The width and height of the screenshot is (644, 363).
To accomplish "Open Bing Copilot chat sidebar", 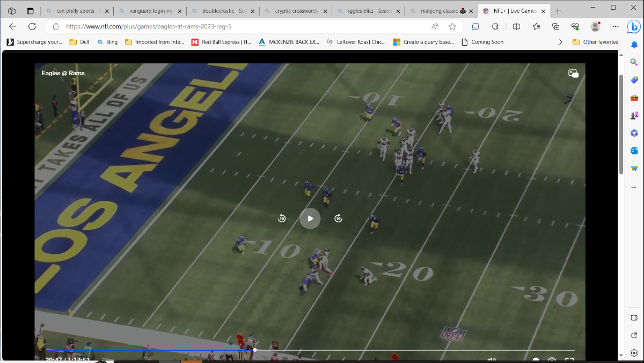I will pos(634,26).
